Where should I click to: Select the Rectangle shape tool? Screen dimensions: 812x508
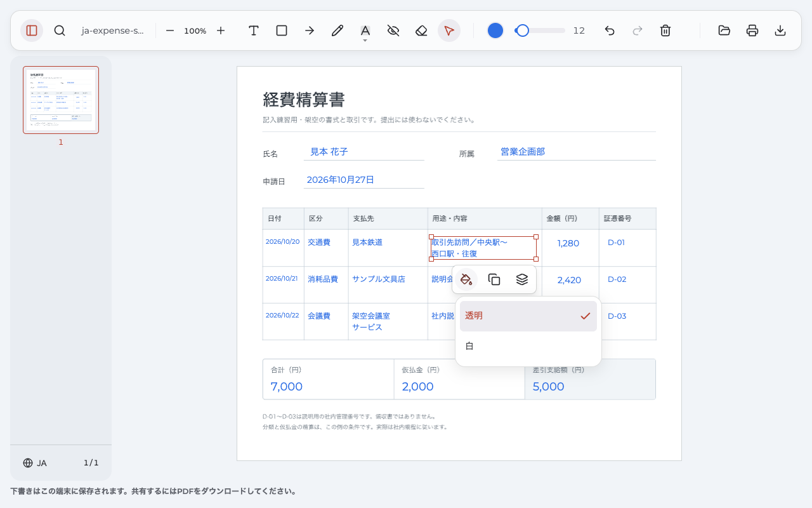pyautogui.click(x=282, y=30)
